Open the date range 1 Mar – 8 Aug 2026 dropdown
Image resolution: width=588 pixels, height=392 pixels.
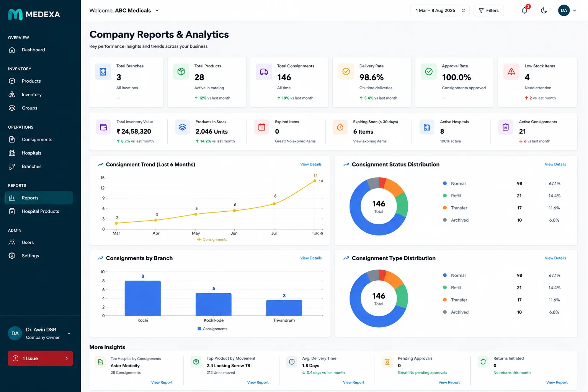pos(440,10)
